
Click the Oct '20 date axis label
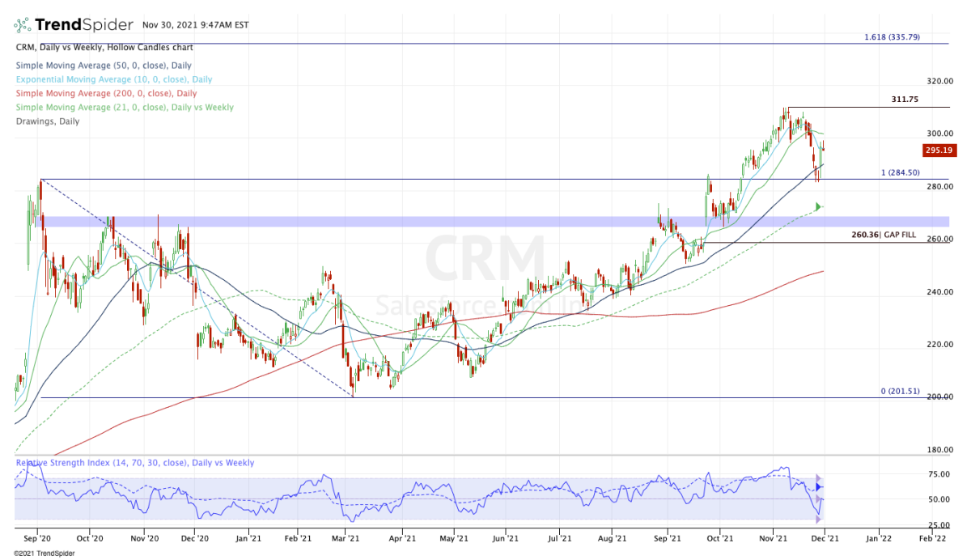click(89, 537)
